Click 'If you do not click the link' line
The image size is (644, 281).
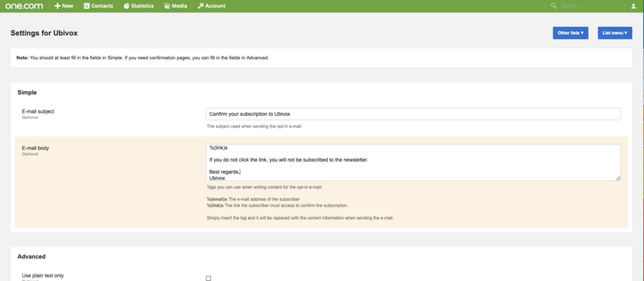tap(288, 160)
